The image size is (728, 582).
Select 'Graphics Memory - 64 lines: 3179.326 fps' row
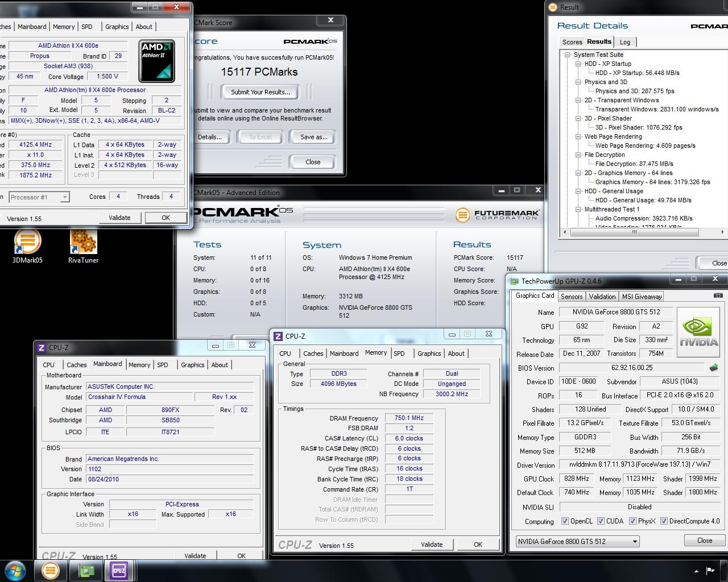tap(652, 182)
